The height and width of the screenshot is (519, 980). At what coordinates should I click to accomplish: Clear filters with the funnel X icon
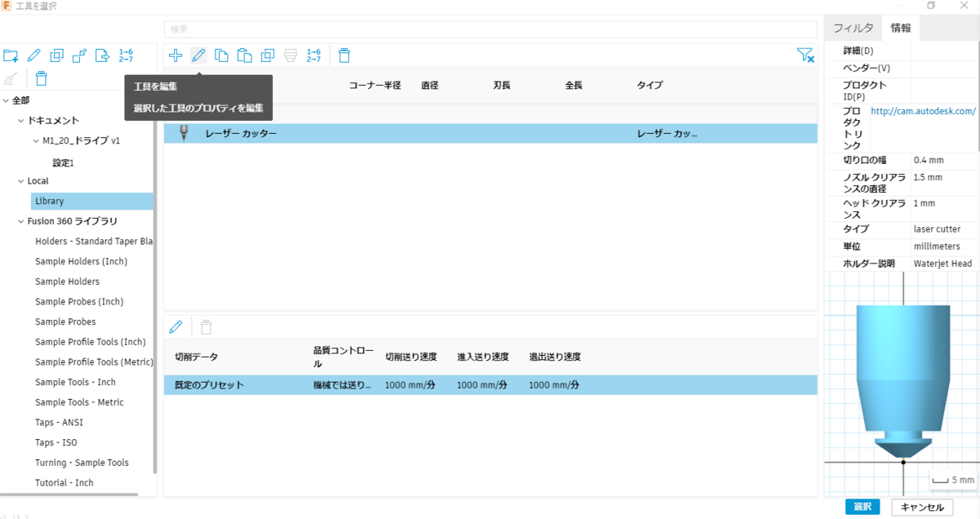pos(805,55)
